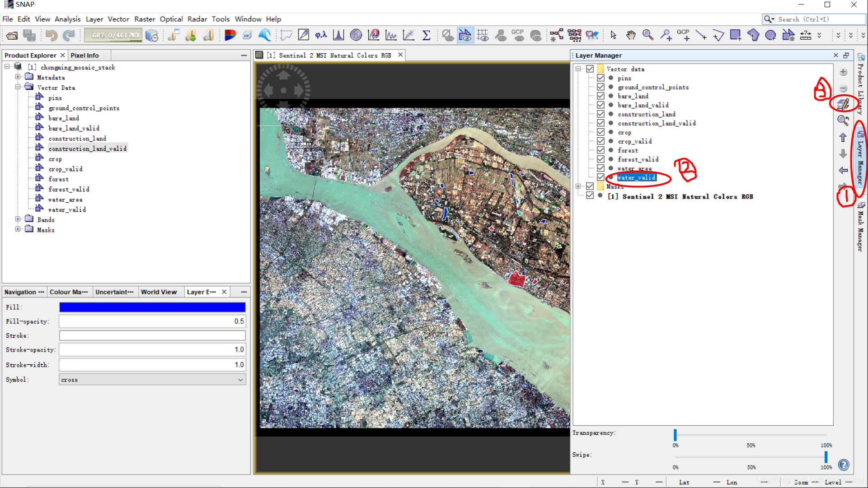Screen dimensions: 868x488
Task: Select the GCP placing tool
Action: click(683, 35)
